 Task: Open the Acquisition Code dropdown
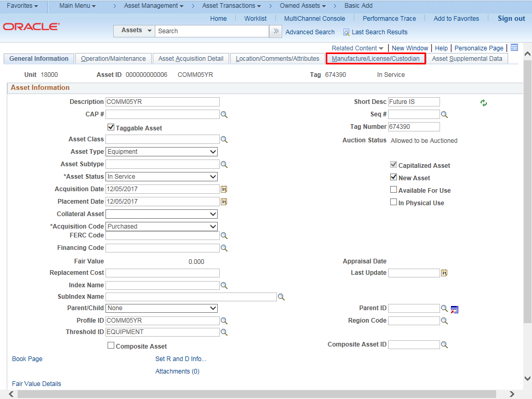(x=162, y=227)
